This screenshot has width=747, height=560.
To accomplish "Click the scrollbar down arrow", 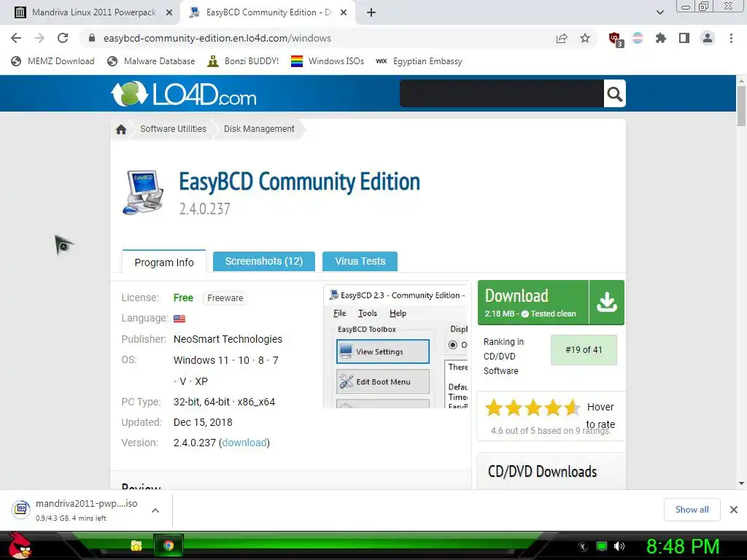I will click(741, 483).
